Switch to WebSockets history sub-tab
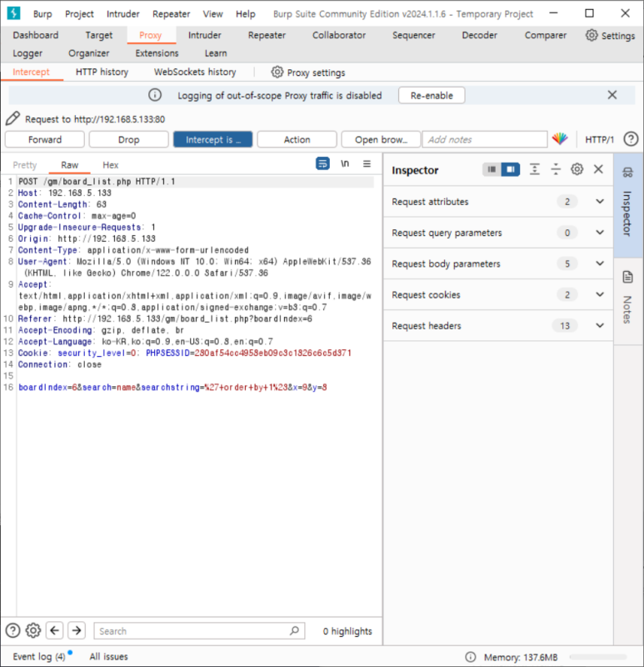Image resolution: width=644 pixels, height=667 pixels. [x=195, y=72]
